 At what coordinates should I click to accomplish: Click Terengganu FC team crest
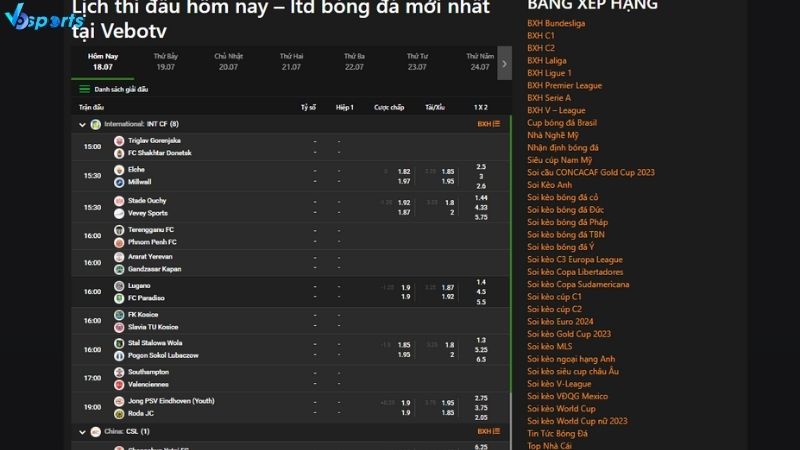click(119, 230)
